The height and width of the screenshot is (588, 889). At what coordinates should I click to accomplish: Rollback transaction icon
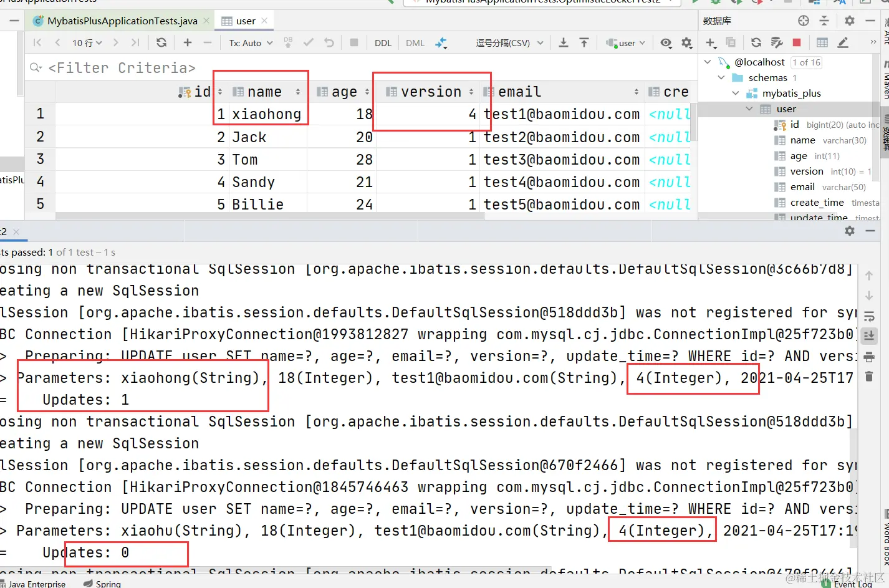[329, 42]
